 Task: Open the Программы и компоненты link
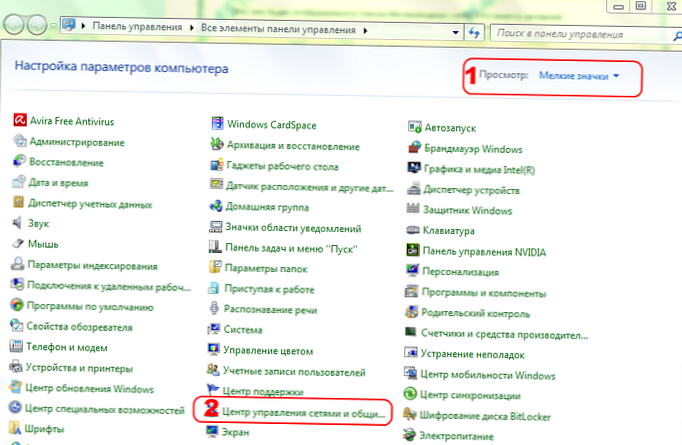coord(484,293)
